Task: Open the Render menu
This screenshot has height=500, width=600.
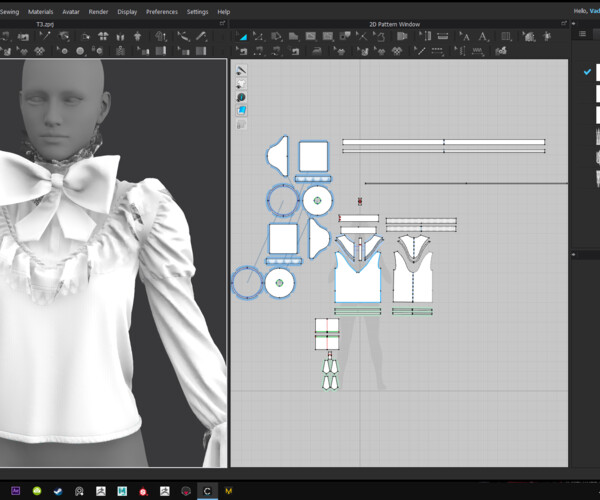Action: point(98,11)
